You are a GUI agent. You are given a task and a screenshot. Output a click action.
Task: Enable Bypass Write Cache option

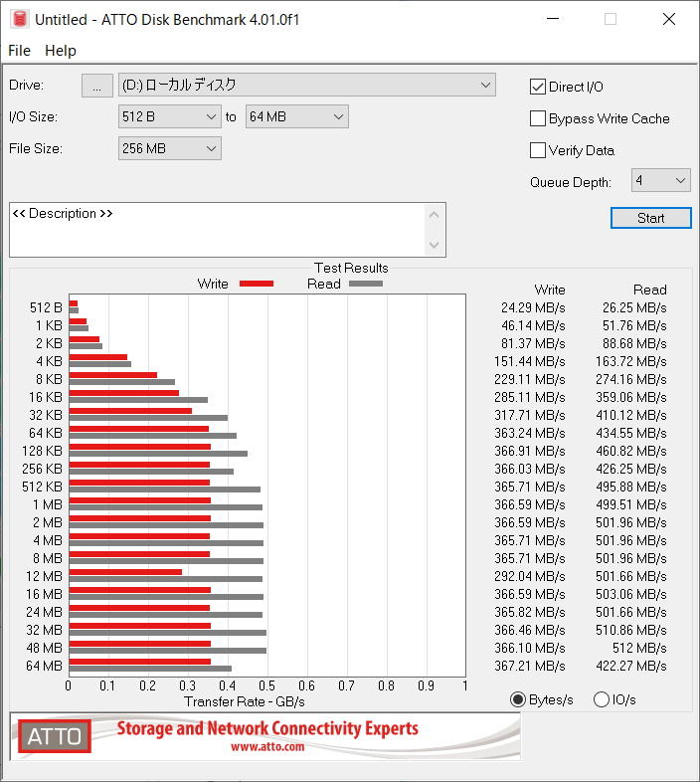(x=538, y=118)
